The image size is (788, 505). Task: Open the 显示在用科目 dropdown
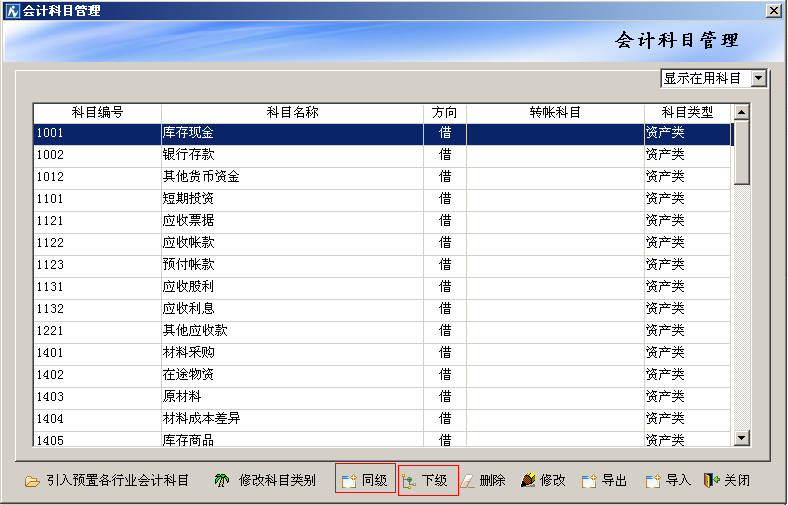(758, 78)
